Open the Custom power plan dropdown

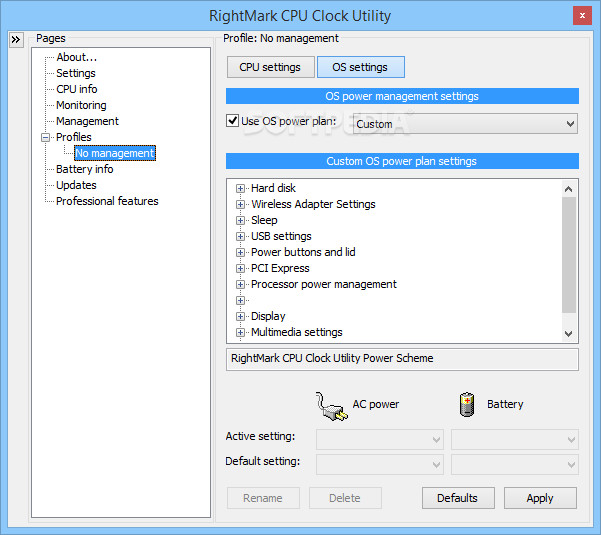(x=465, y=124)
